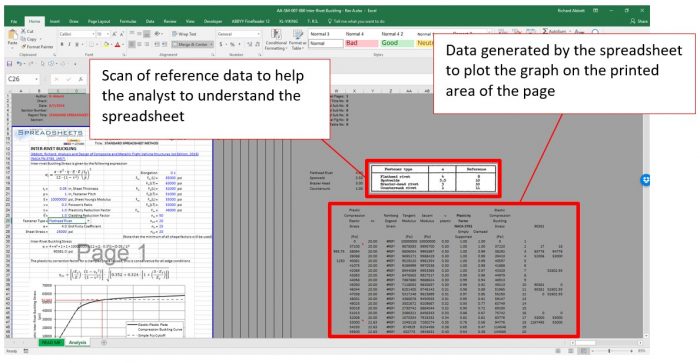Image resolution: width=700 pixels, height=363 pixels.
Task: Select Bottom Align vertical alignment
Action: point(147,34)
